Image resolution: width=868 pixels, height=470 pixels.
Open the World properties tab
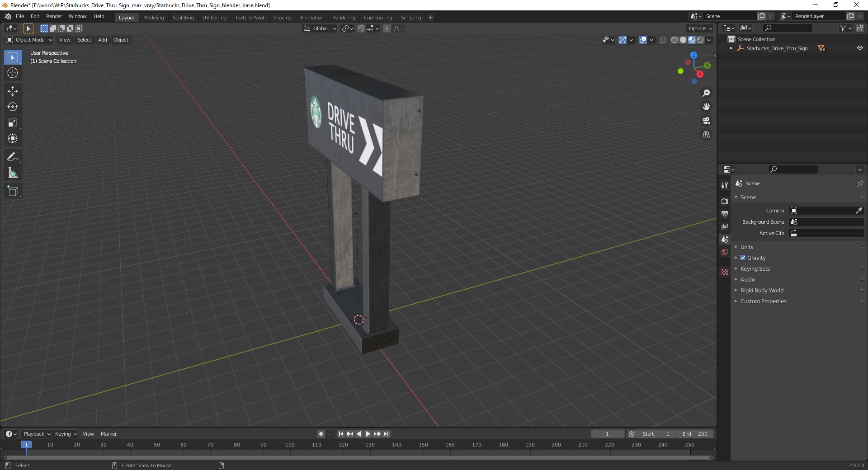pos(725,252)
